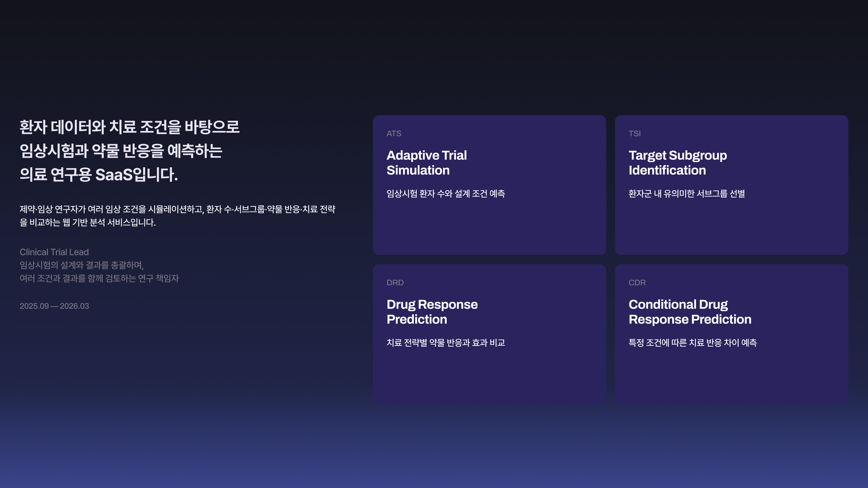Click line '을 비교하는 웹 기반 분석 서비스입니다.'
The image size is (868, 488).
[88, 223]
